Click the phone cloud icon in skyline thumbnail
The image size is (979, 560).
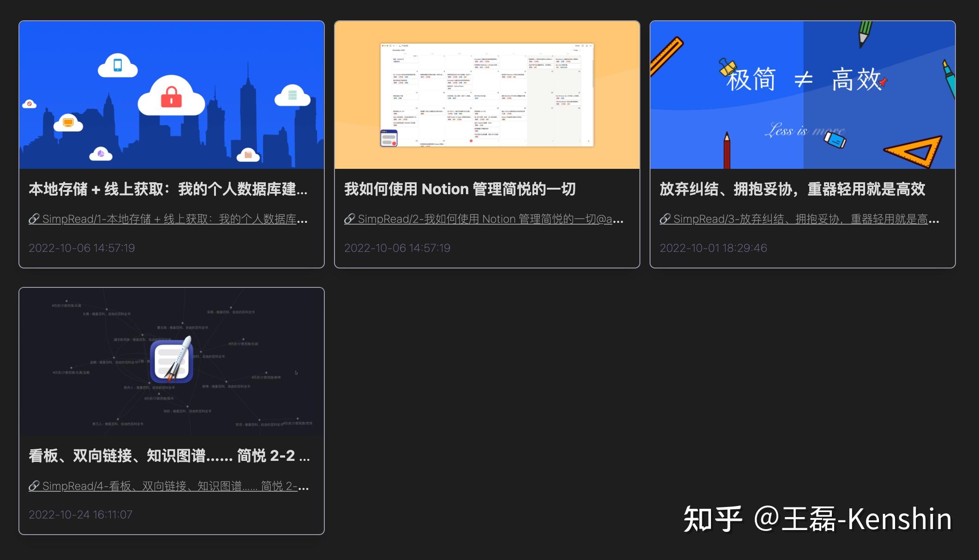(x=118, y=66)
